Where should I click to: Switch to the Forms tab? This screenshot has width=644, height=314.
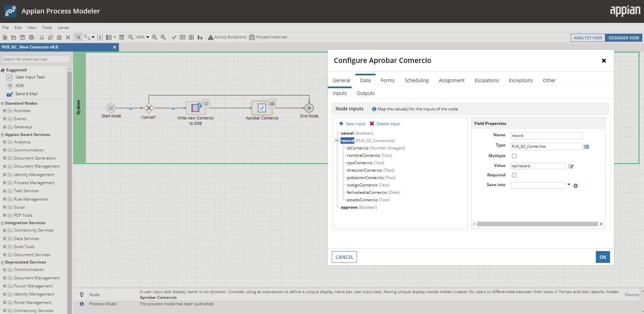tap(388, 80)
